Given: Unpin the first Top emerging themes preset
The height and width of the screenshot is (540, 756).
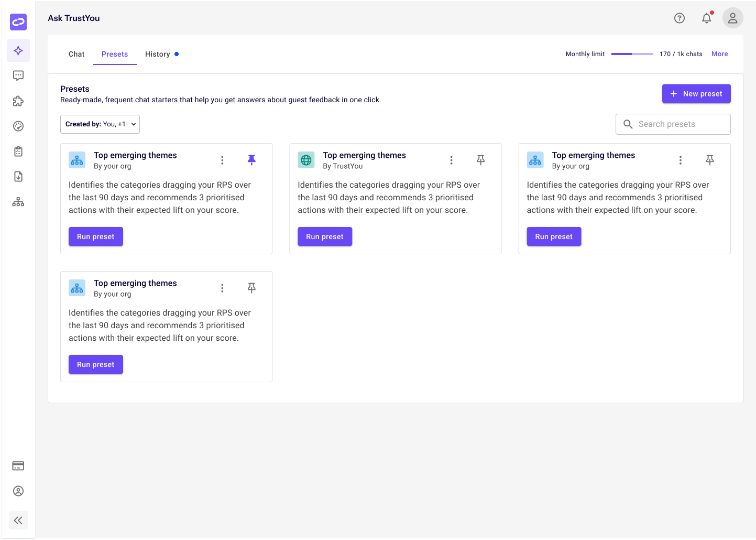Looking at the screenshot, I should point(251,160).
